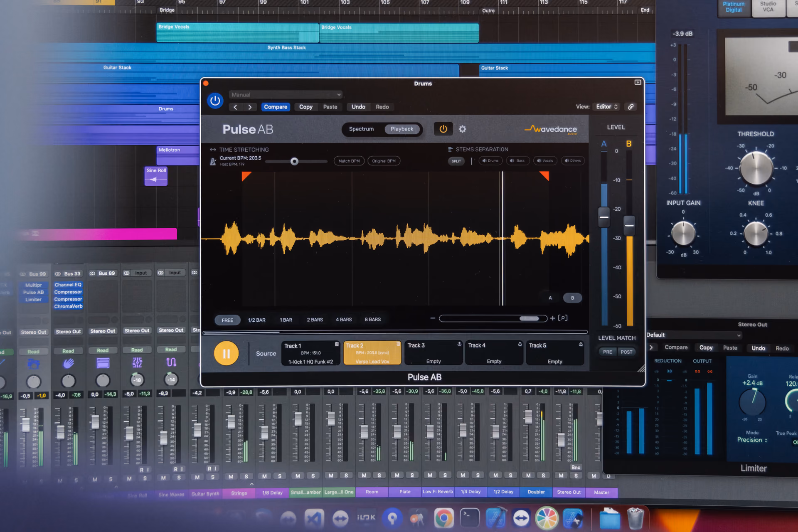Click Match BPM button
This screenshot has width=798, height=532.
pyautogui.click(x=349, y=161)
